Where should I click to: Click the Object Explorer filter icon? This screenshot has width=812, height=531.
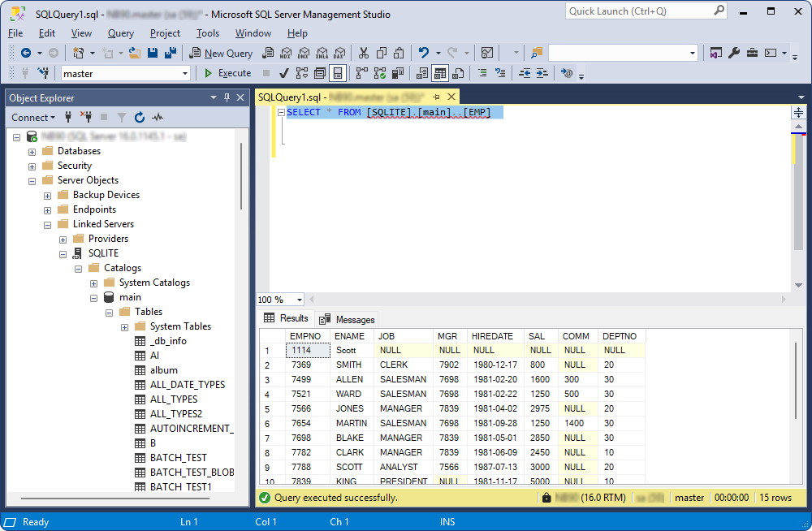pos(121,117)
